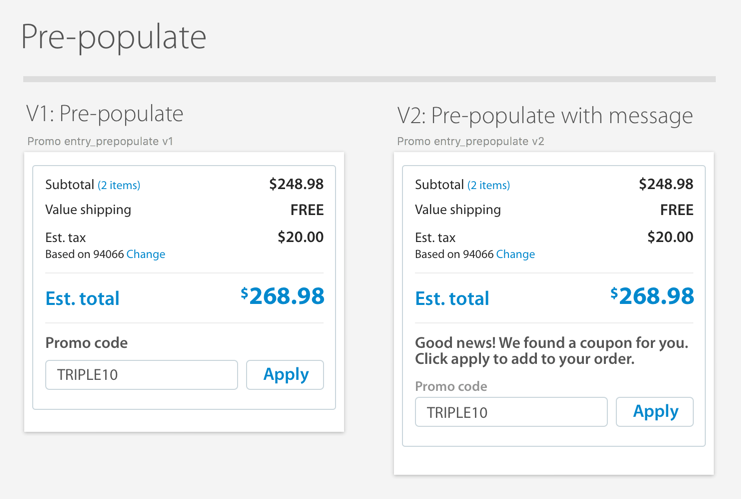The width and height of the screenshot is (741, 499).
Task: Click the 'Promo entry_prepopulate v2' caption
Action: pos(470,141)
